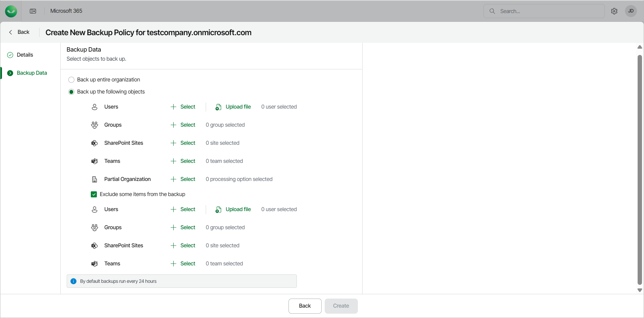
Task: Click the 'Select objects to back up.' text
Action: pos(96,59)
